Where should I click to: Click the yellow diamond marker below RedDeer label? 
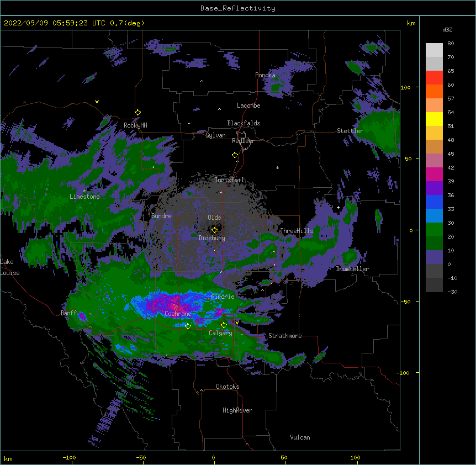point(235,155)
